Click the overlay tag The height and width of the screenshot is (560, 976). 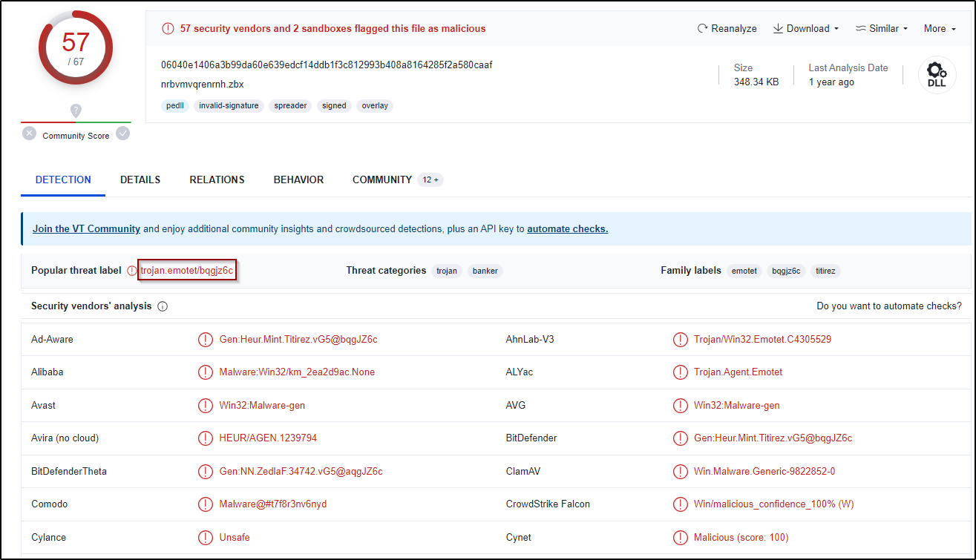click(375, 106)
